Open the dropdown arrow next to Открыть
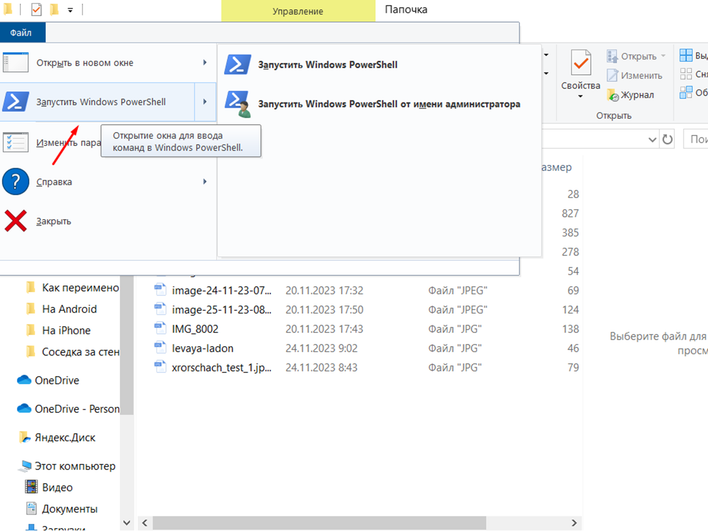The image size is (708, 531). 663,56
